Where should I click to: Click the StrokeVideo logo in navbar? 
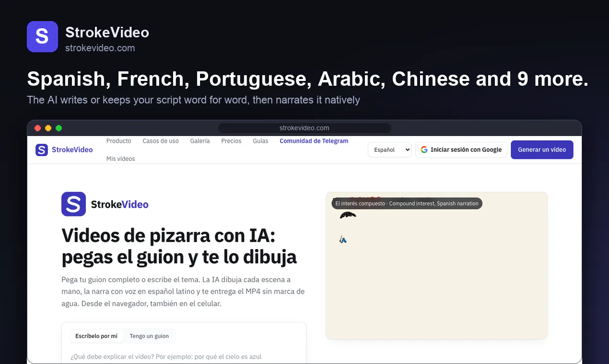64,150
